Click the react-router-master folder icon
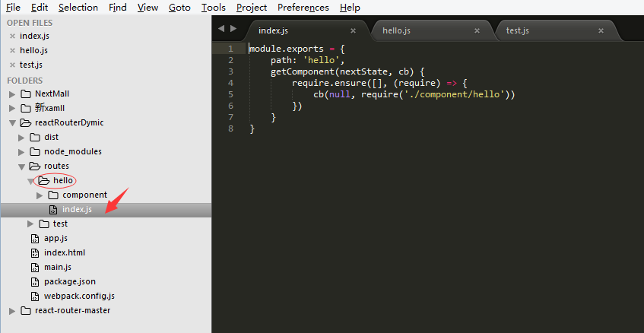644x333 pixels. click(25, 310)
